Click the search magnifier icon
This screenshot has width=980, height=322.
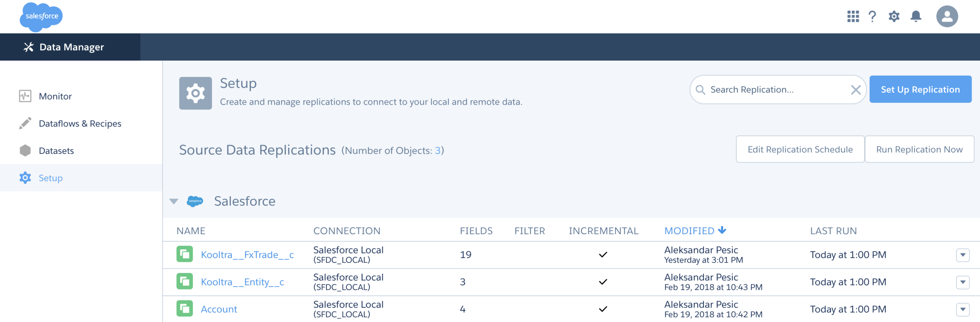(701, 90)
